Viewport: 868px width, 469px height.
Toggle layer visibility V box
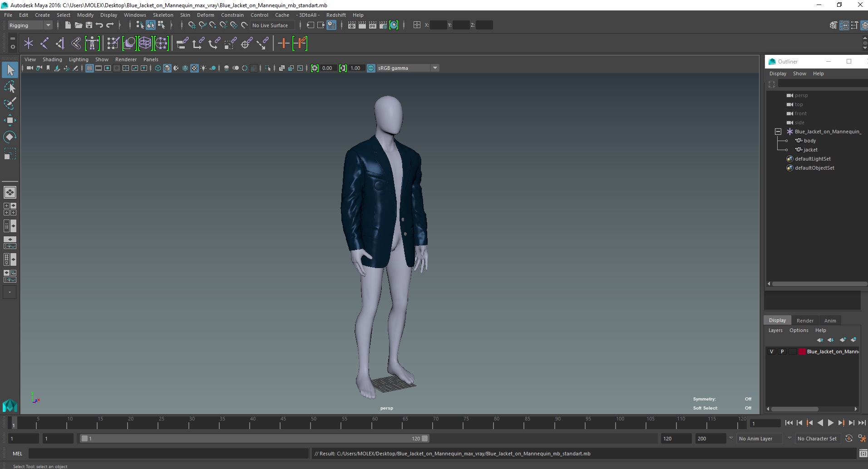771,352
